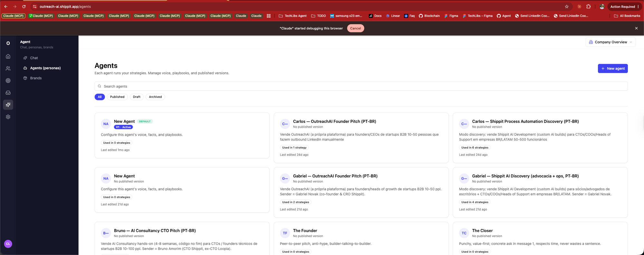The height and width of the screenshot is (255, 644).
Task: Open the Faq bookmark
Action: click(x=409, y=16)
